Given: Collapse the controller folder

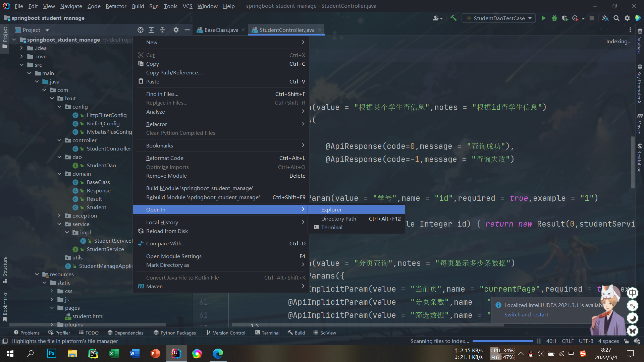Looking at the screenshot, I should 59,140.
